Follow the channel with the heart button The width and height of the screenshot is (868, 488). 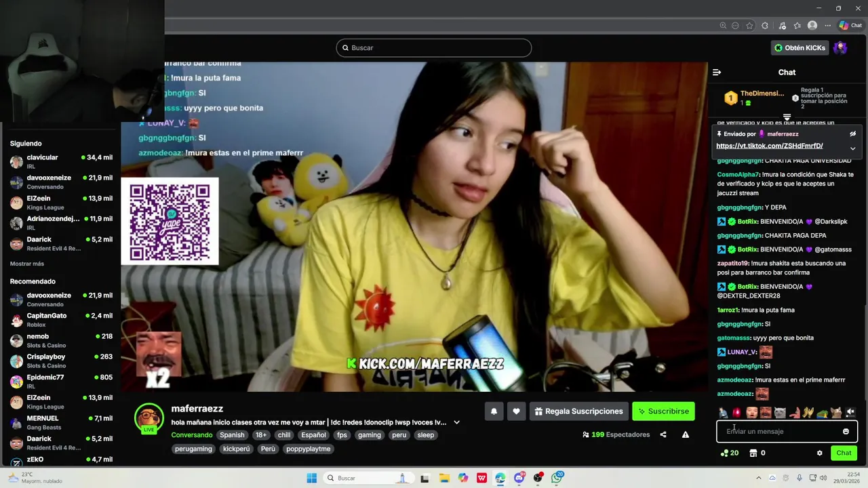coord(516,411)
